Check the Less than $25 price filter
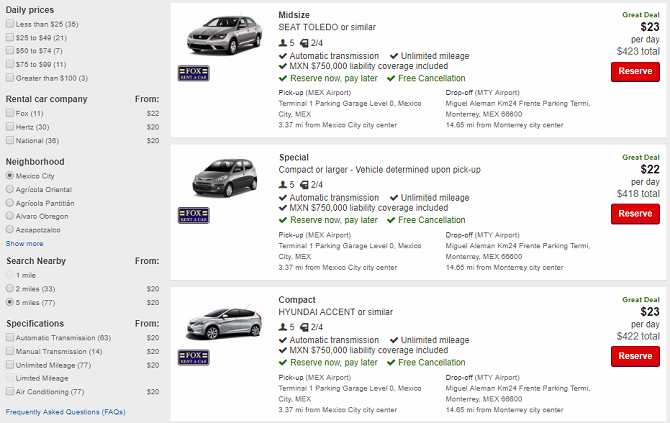Image resolution: width=670 pixels, height=423 pixels. (10, 22)
